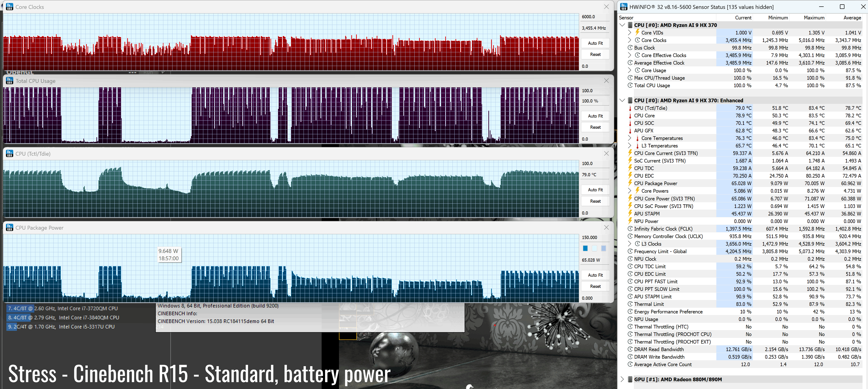Click the HWiNFO icon in the CPU Package Power graph title
Screen dimensions: 868x389
[9, 228]
